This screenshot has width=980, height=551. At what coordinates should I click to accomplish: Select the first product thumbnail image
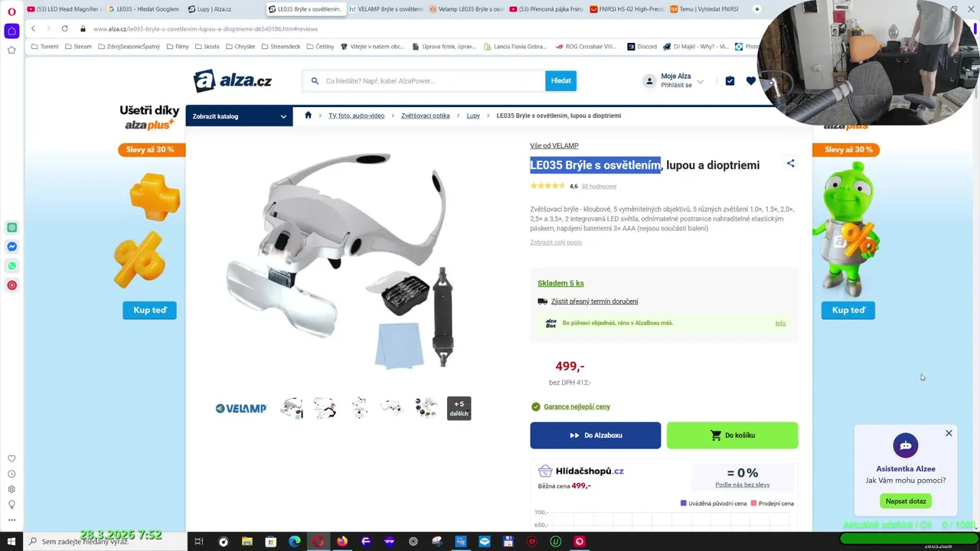point(292,409)
